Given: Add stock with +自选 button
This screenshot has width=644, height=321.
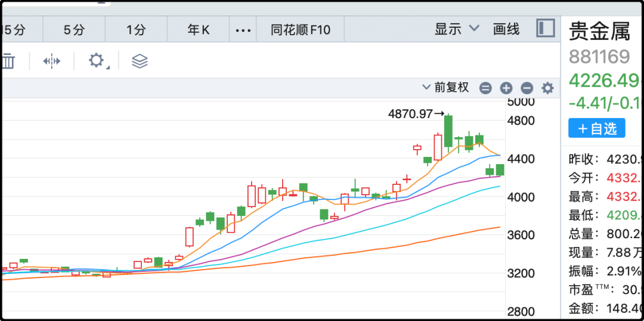Looking at the screenshot, I should click(x=597, y=128).
